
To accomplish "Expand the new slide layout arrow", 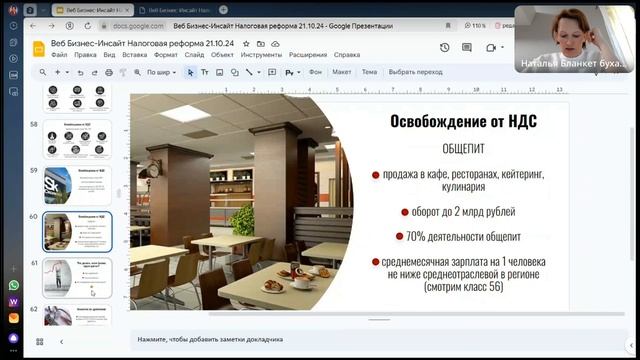I will [67, 73].
